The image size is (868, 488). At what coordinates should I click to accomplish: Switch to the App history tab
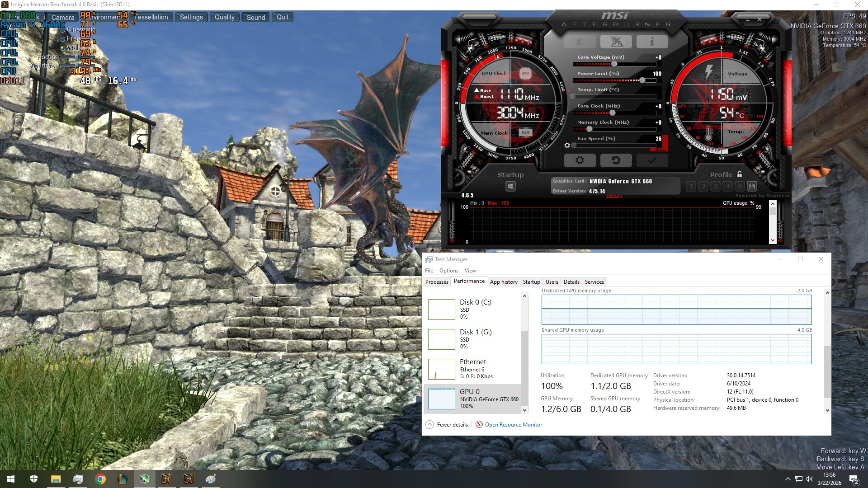(503, 282)
